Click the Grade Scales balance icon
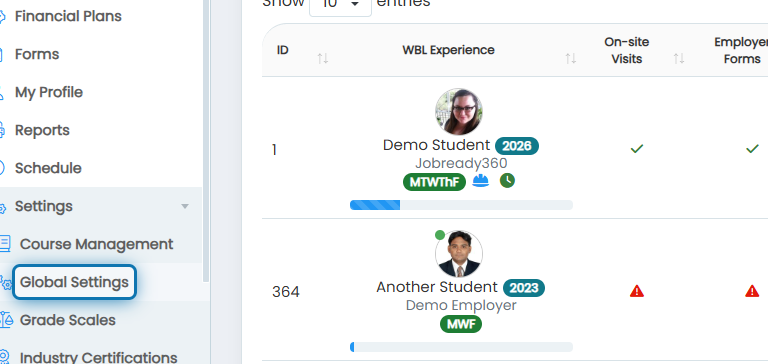The height and width of the screenshot is (364, 768). point(5,320)
